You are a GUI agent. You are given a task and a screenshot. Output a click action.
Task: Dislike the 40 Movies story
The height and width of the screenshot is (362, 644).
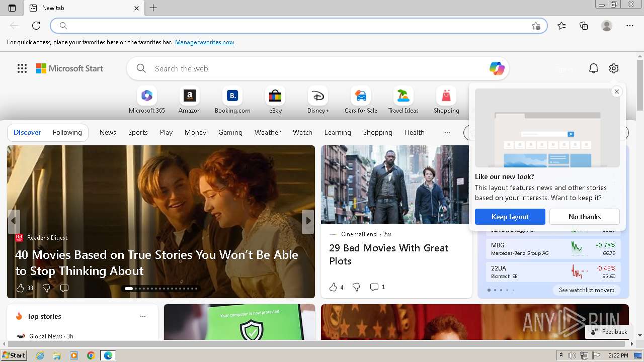[46, 288]
